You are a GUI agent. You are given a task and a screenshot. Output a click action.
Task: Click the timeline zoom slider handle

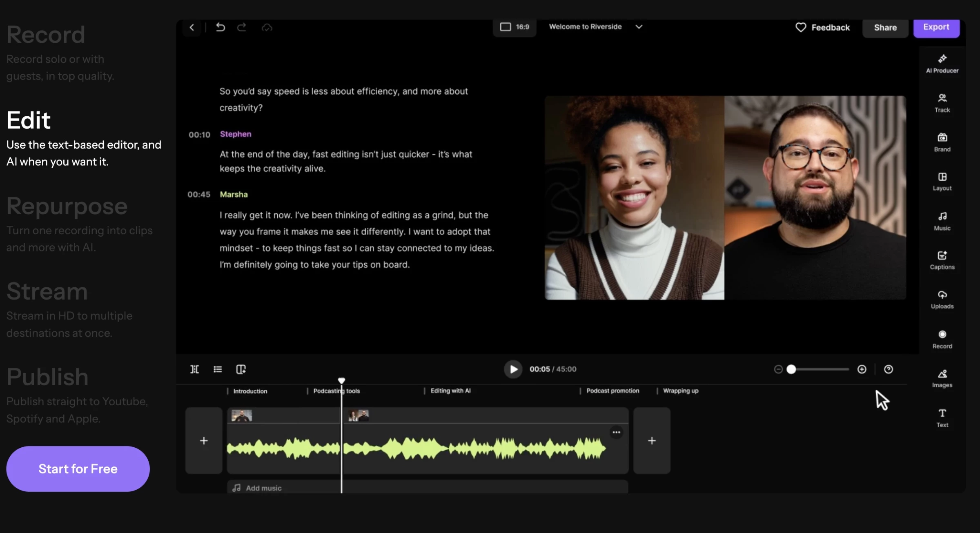(x=791, y=369)
